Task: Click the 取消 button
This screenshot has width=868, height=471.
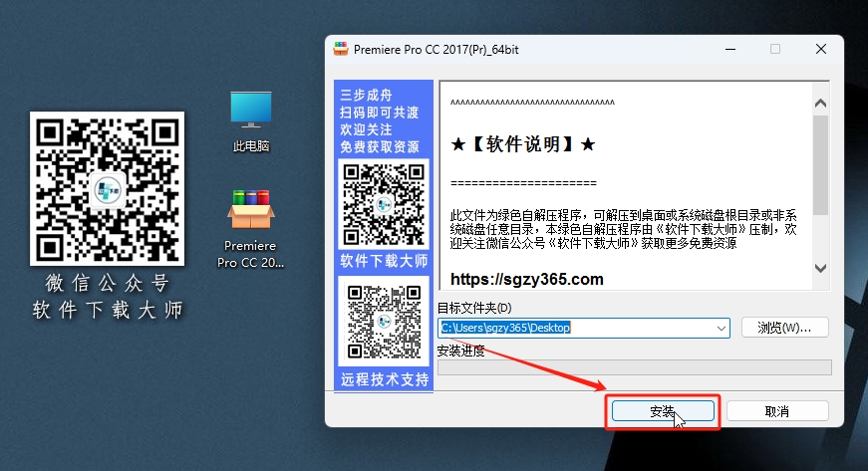Action: pos(777,411)
